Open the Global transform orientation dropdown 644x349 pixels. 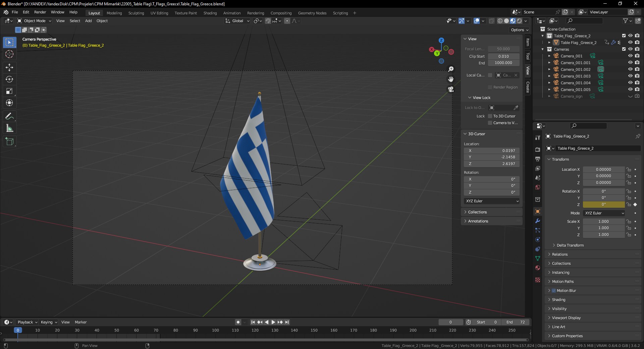[237, 21]
